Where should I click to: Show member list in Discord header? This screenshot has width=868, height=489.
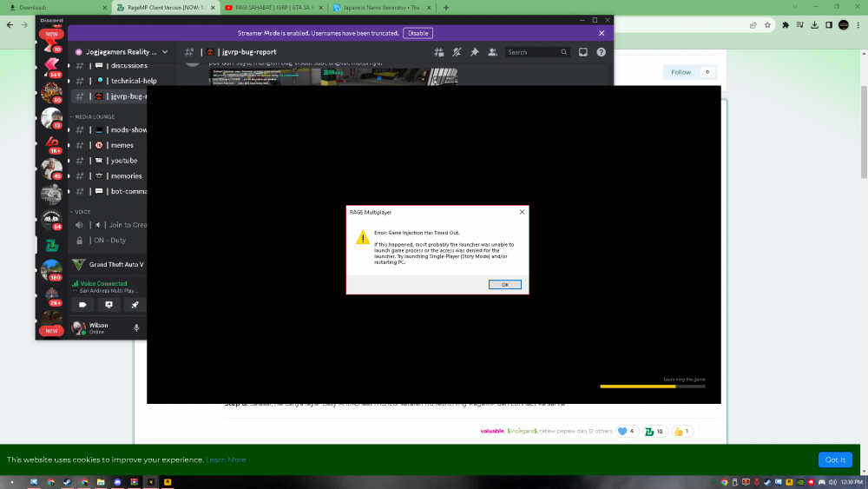[x=492, y=52]
